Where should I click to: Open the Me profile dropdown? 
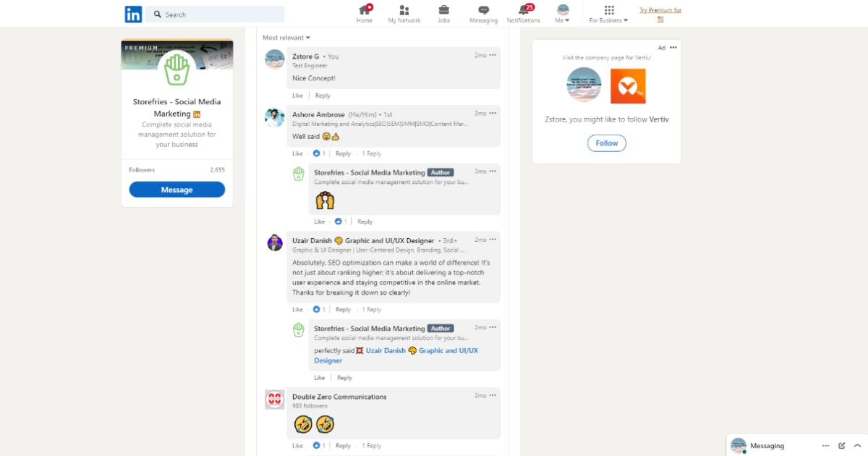pos(562,14)
